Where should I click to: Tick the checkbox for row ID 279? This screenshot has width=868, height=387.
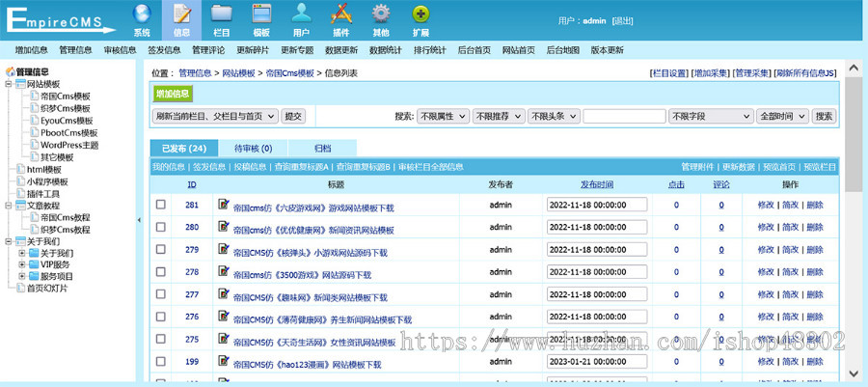pyautogui.click(x=161, y=250)
